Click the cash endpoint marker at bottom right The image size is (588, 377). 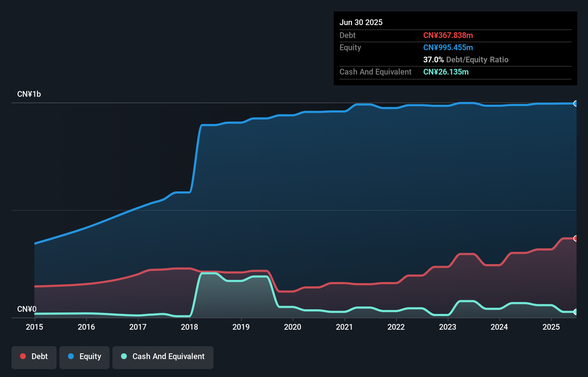576,312
